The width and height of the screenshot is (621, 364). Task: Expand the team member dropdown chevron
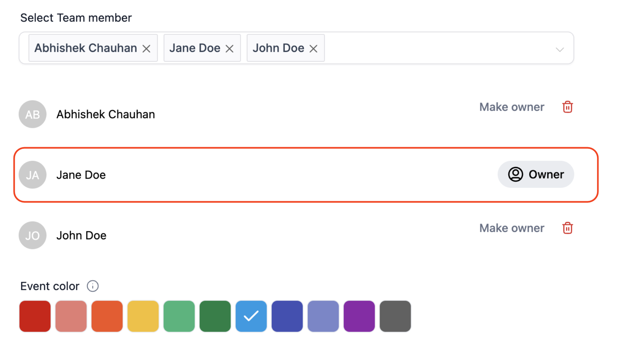point(560,50)
